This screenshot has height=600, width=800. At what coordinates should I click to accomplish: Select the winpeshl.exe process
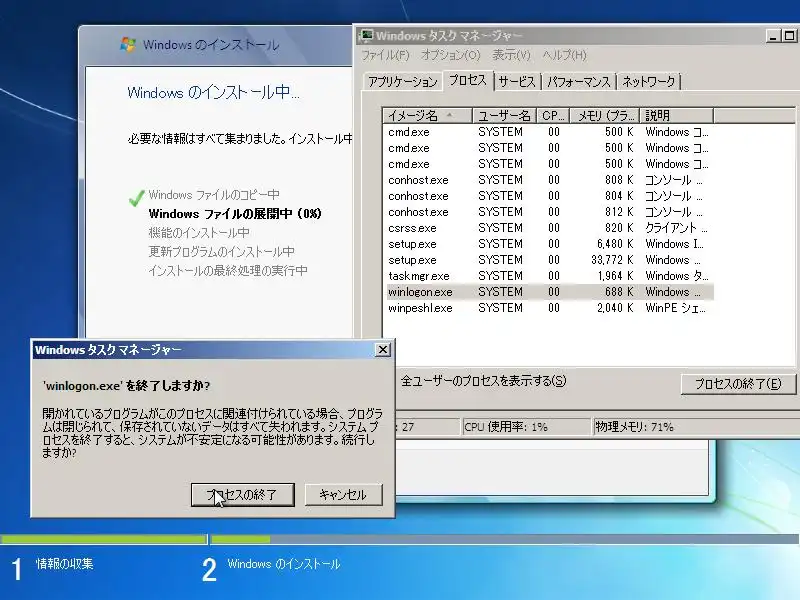[x=548, y=308]
